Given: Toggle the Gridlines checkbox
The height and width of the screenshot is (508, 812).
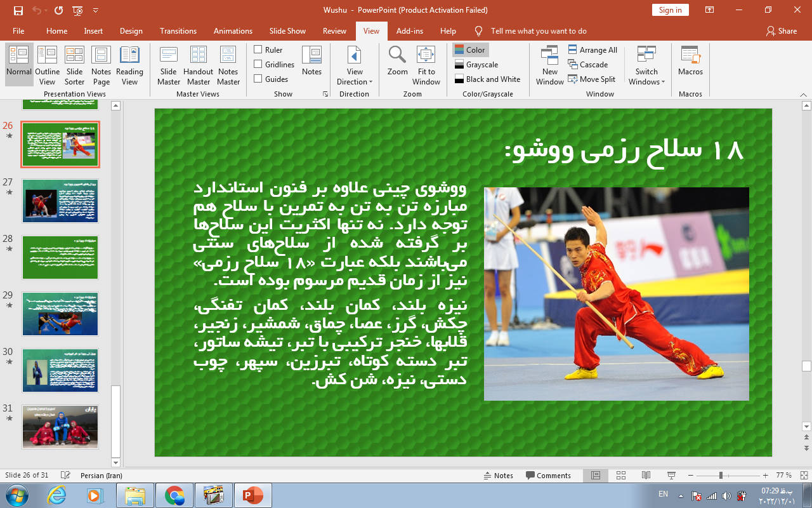Looking at the screenshot, I should point(258,65).
